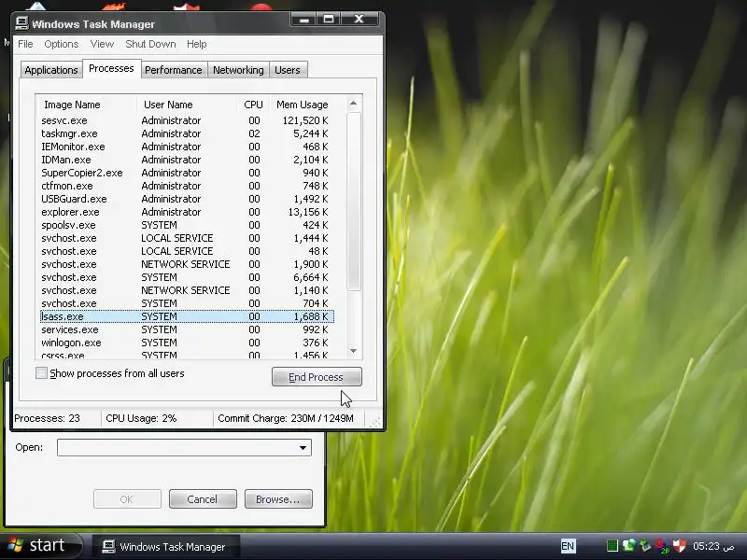The height and width of the screenshot is (560, 747).
Task: Select the svchost.exe row using 1,900 K
Action: [187, 264]
